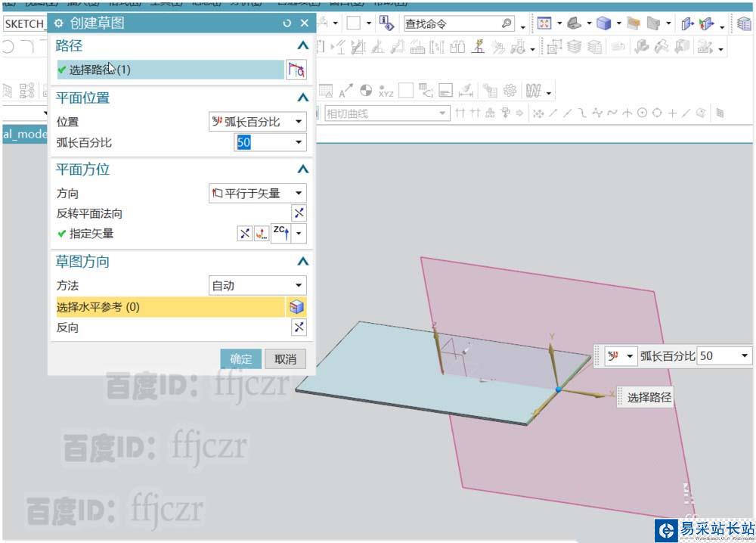Click the layer settings stack icon at far right
The image size is (756, 543).
point(744,23)
